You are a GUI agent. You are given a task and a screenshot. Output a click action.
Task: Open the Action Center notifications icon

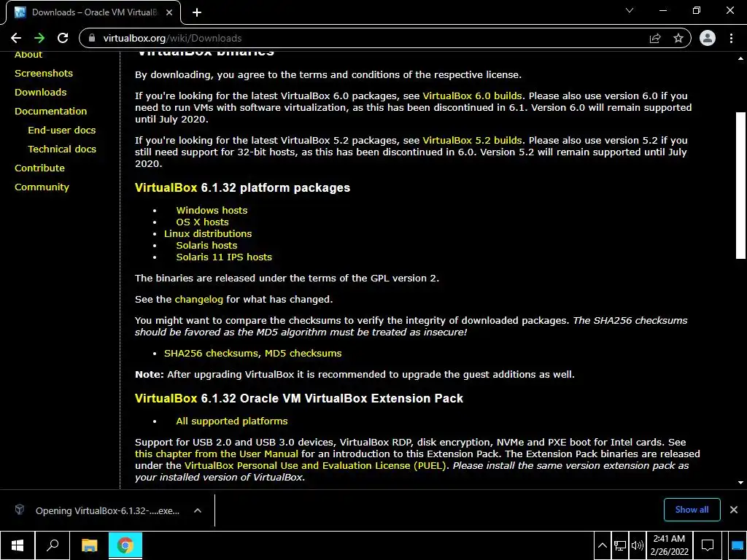[x=708, y=545]
